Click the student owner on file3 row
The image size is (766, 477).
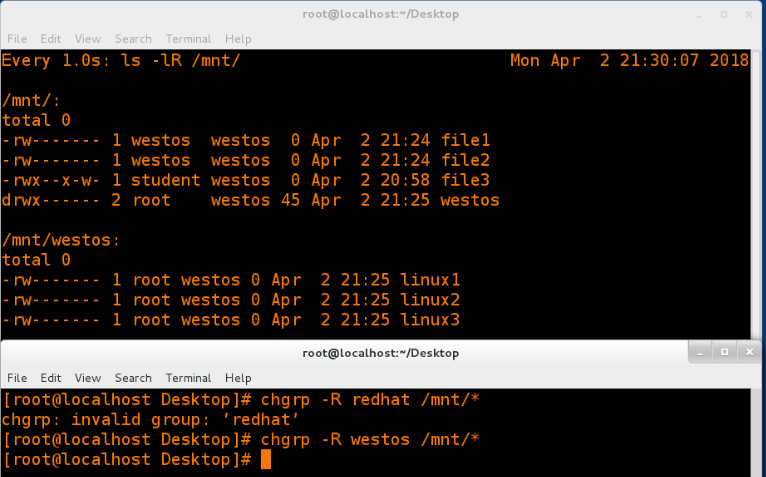click(x=166, y=180)
